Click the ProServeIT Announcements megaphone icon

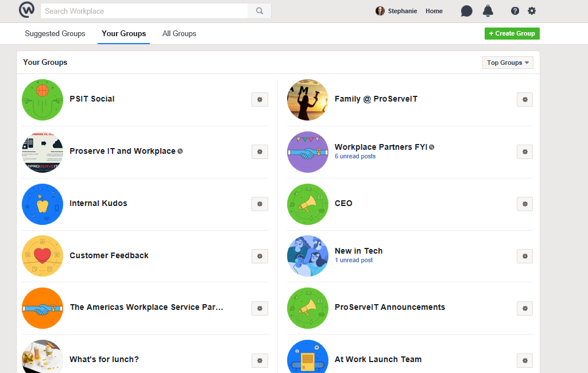[308, 308]
